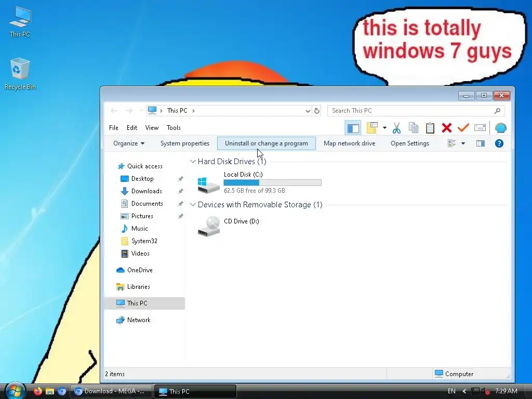This screenshot has width=532, height=399.
Task: Click the Forward navigation arrow
Action: (x=129, y=111)
